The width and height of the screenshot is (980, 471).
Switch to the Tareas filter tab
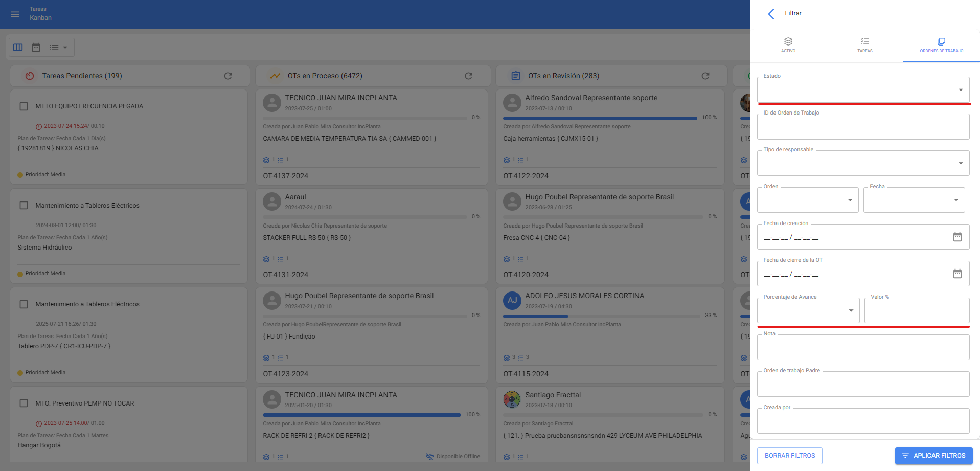(864, 45)
